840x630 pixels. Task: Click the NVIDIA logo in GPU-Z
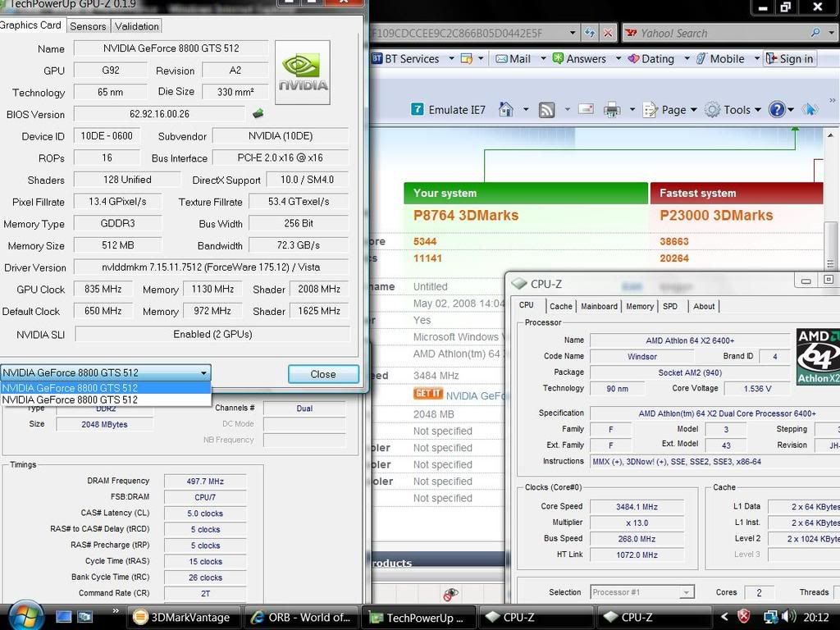pos(303,72)
